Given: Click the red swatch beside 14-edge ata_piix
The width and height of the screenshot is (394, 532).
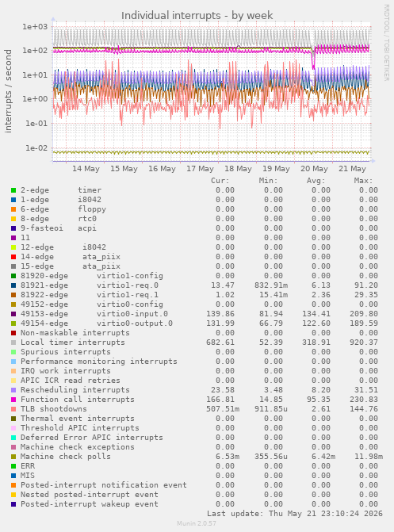Looking at the screenshot, I should click(x=13, y=257).
